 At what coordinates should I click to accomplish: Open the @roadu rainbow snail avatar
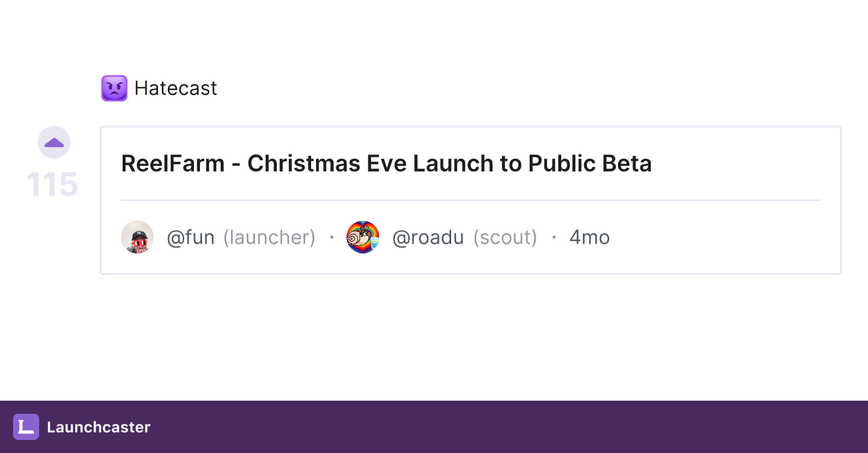coord(363,237)
